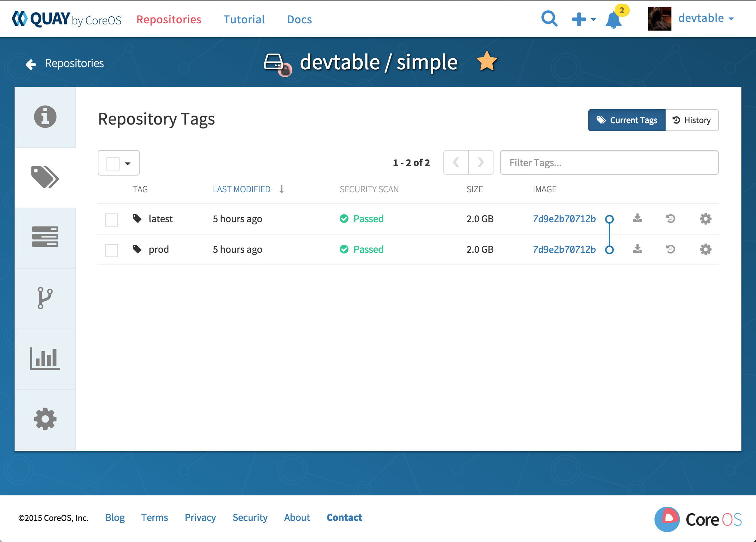Image resolution: width=756 pixels, height=542 pixels.
Task: Check the select-all tags checkbox
Action: coord(113,163)
